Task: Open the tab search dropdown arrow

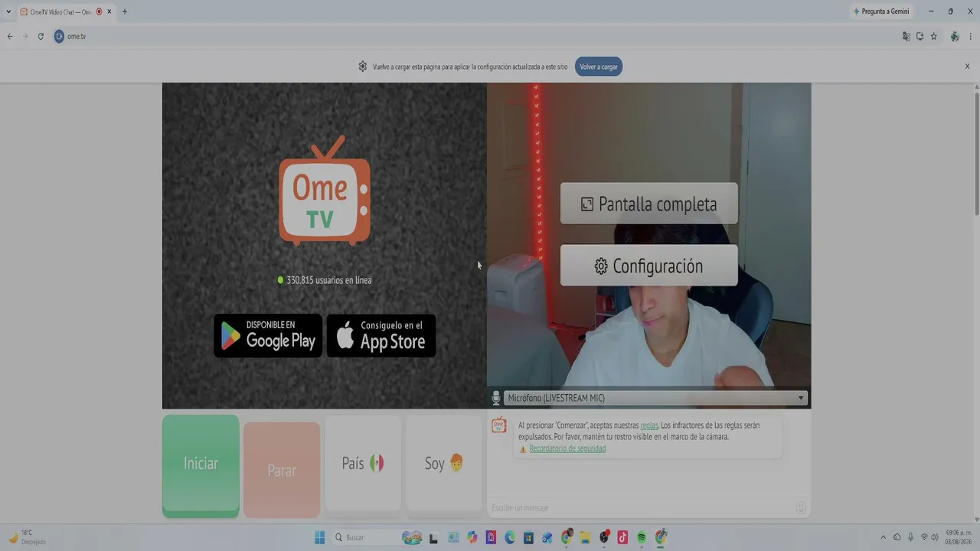Action: point(8,11)
